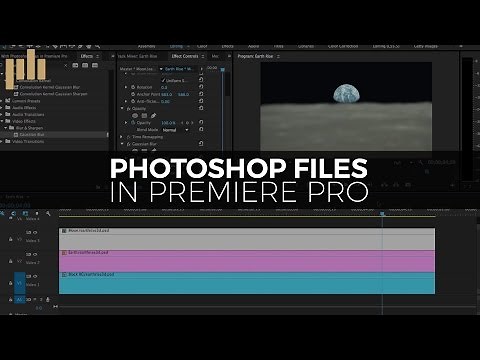Uncheck the Uniform Scale checkbox
This screenshot has height=360, width=480.
163,80
